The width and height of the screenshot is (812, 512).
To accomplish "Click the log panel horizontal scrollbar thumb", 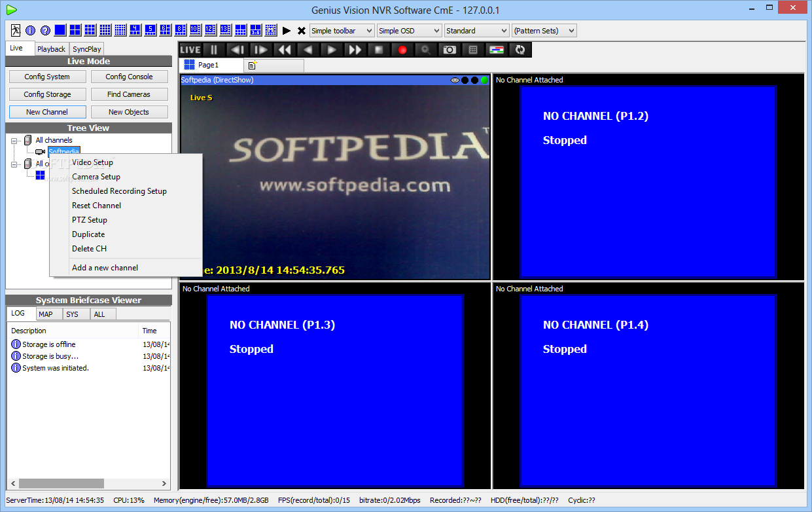I will pyautogui.click(x=62, y=483).
